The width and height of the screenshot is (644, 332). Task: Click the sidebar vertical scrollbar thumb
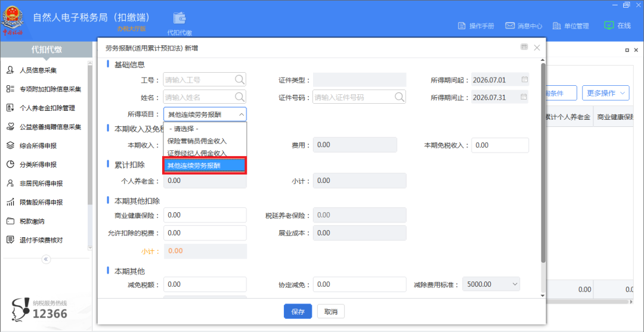[x=89, y=135]
